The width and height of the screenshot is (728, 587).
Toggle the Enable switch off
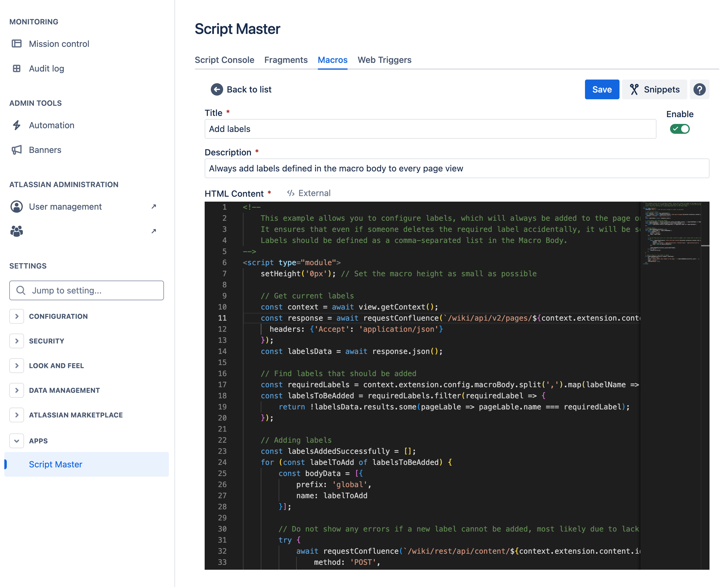[680, 129]
